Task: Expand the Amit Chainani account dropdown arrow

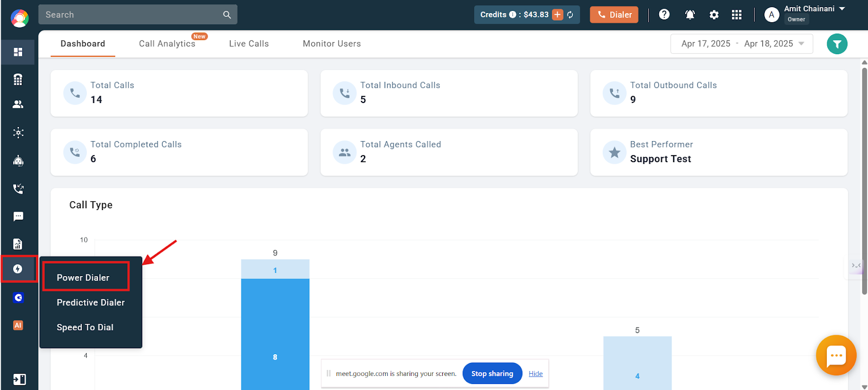Action: point(842,9)
